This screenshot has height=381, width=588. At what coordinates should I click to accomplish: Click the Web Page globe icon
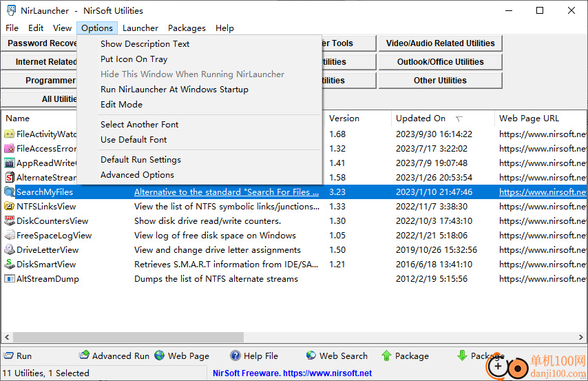(x=160, y=355)
